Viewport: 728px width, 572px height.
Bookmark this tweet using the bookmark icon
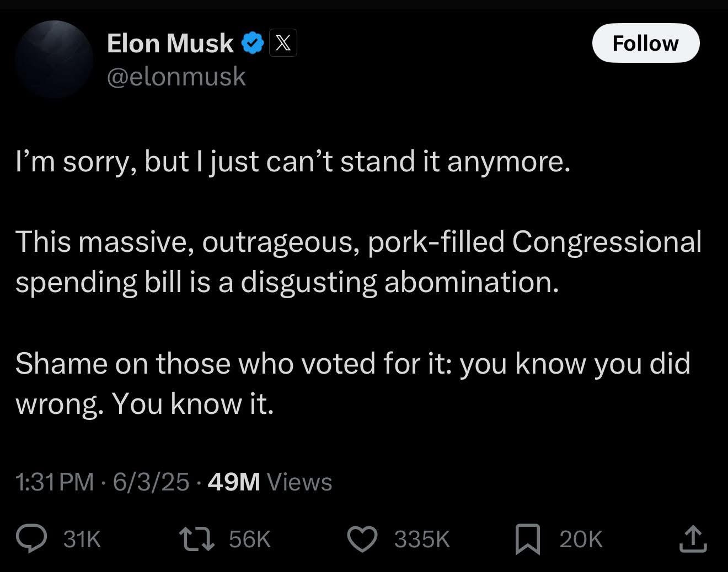(528, 539)
